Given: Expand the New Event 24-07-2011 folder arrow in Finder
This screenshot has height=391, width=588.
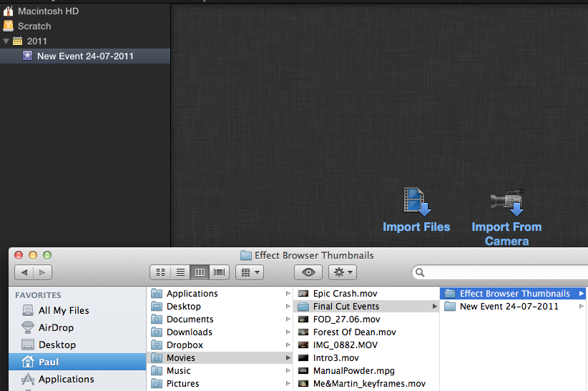Looking at the screenshot, I should pos(582,306).
